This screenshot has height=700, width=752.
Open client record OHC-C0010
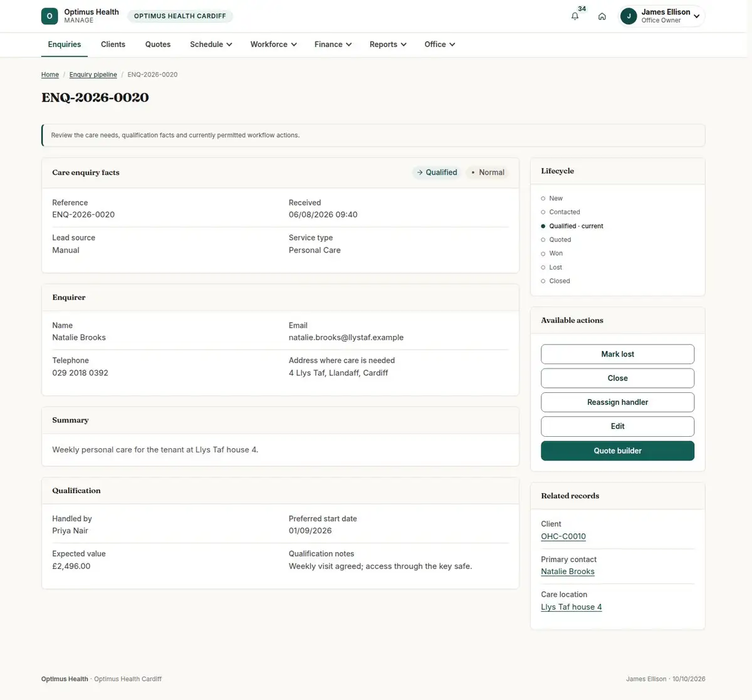[563, 536]
